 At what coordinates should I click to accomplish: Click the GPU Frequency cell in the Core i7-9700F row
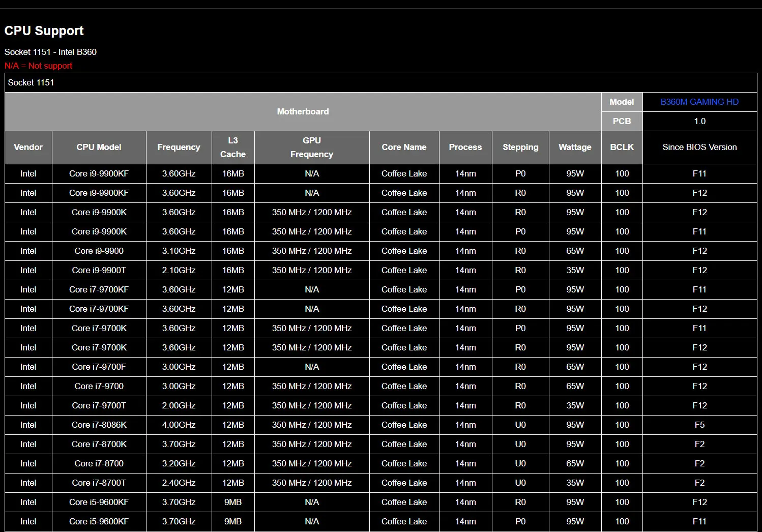312,367
